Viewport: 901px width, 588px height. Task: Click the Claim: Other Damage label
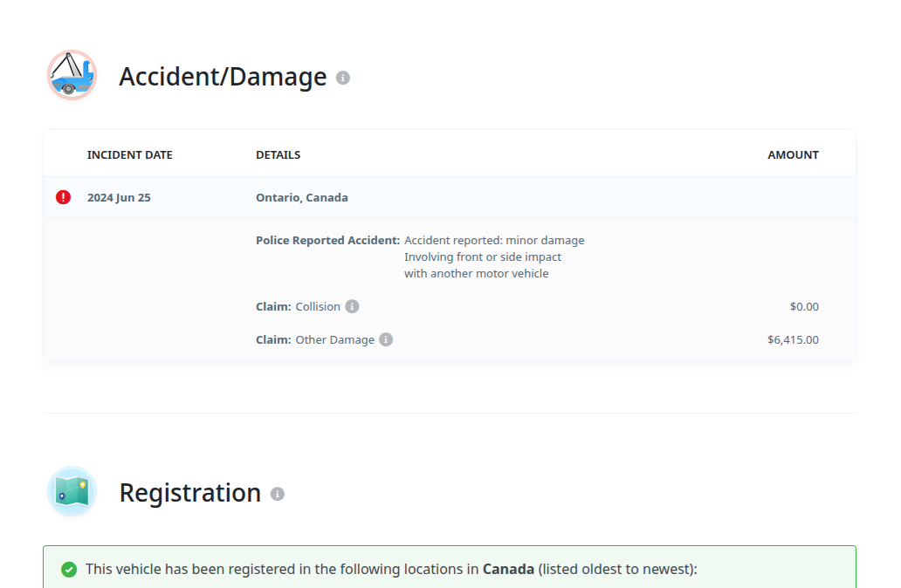pos(315,340)
